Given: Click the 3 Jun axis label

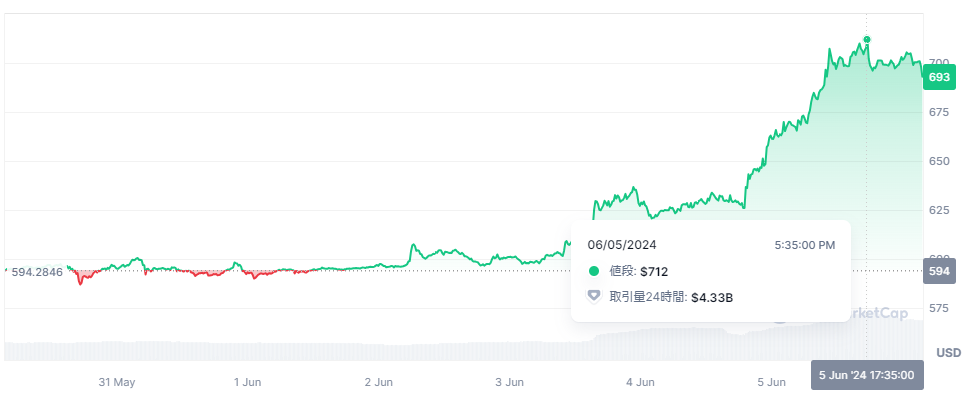Looking at the screenshot, I should tap(509, 382).
